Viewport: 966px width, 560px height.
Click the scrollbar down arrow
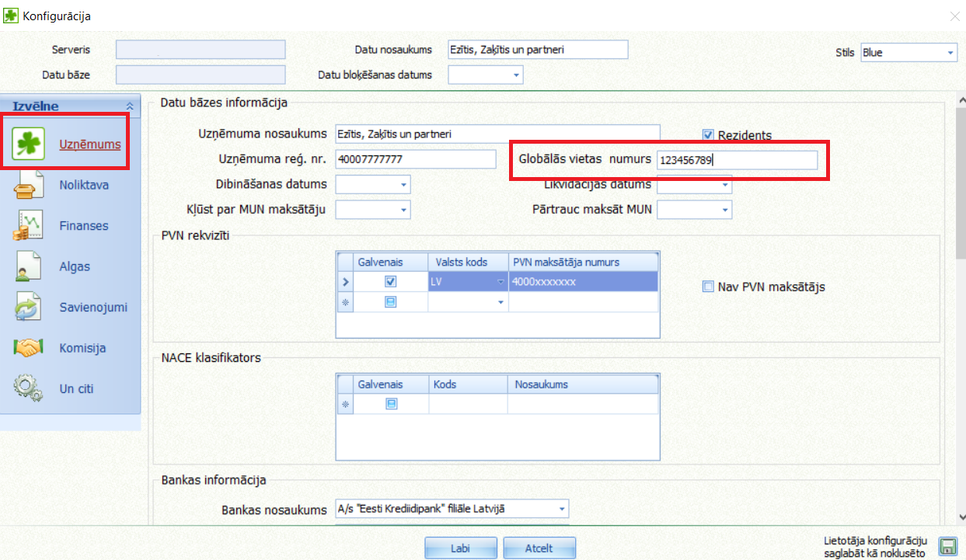[x=961, y=516]
